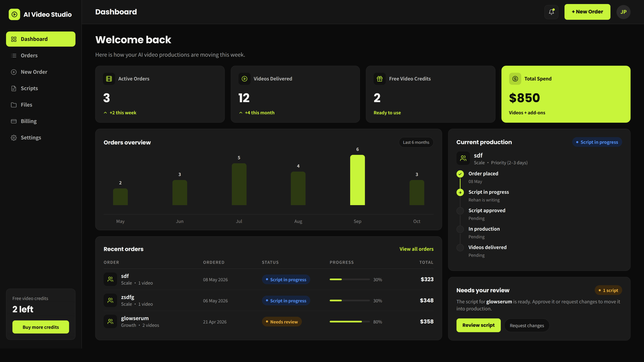Click the Needs review status for glowserum
This screenshot has height=362, width=644.
pyautogui.click(x=282, y=322)
